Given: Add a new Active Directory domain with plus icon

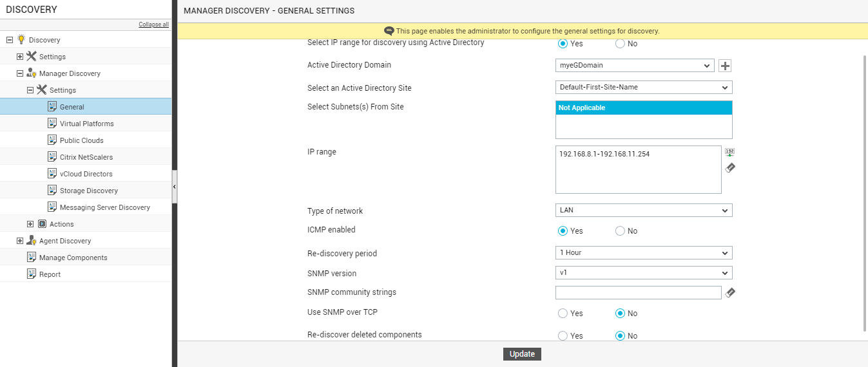Looking at the screenshot, I should (725, 66).
